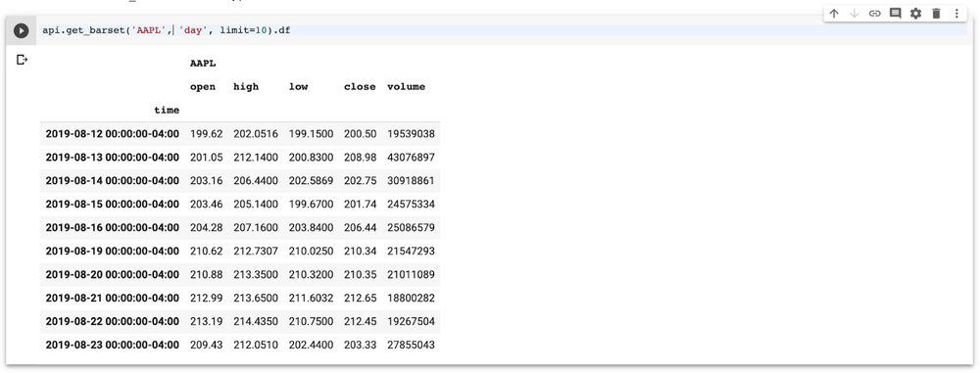Image resolution: width=980 pixels, height=373 pixels.
Task: Move cell up with the arrow icon
Action: (834, 13)
